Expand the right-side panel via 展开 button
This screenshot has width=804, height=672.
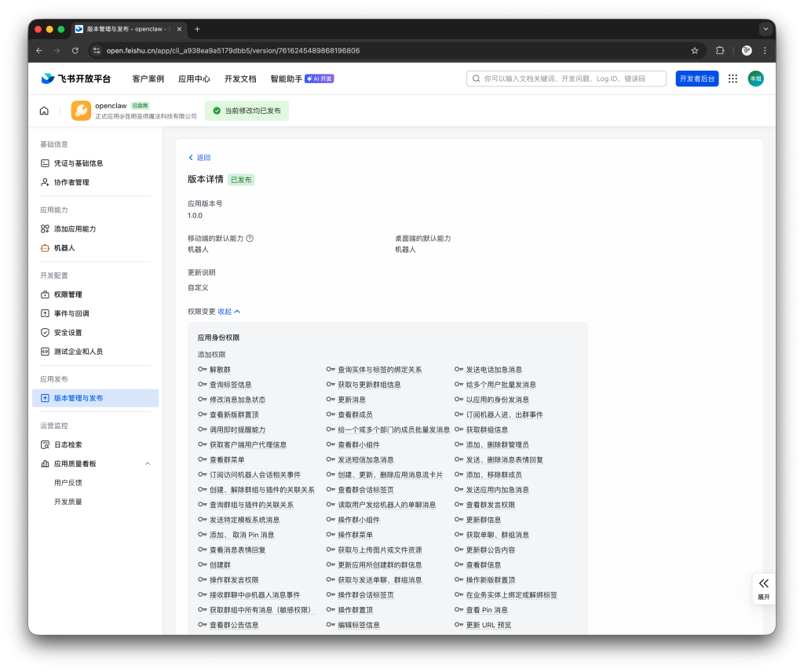pyautogui.click(x=762, y=590)
